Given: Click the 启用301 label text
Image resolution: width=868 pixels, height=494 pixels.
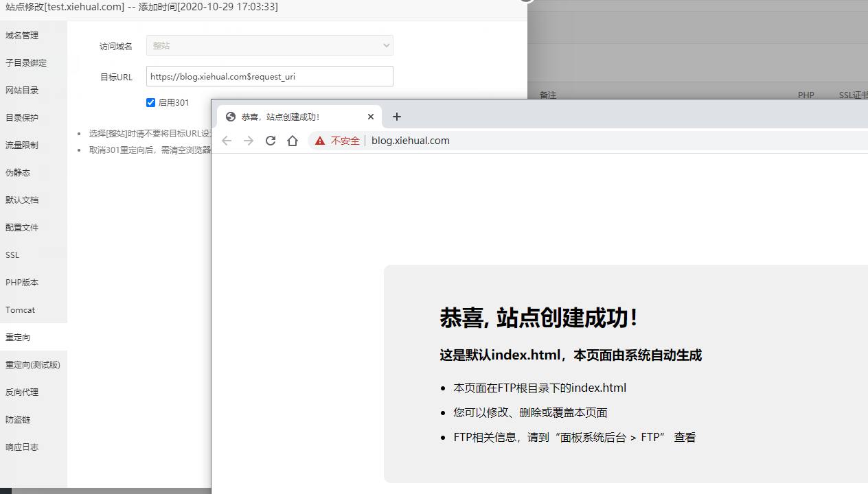Looking at the screenshot, I should pyautogui.click(x=174, y=102).
